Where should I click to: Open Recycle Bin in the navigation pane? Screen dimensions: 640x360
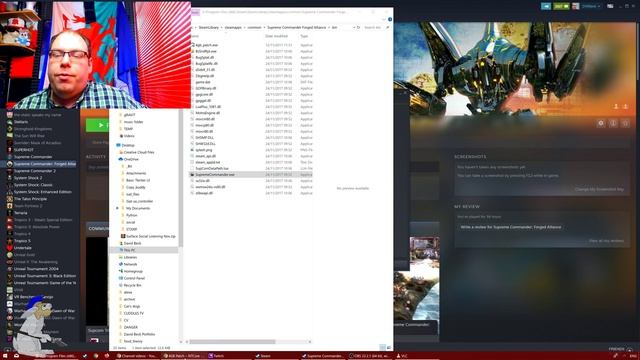[132, 285]
